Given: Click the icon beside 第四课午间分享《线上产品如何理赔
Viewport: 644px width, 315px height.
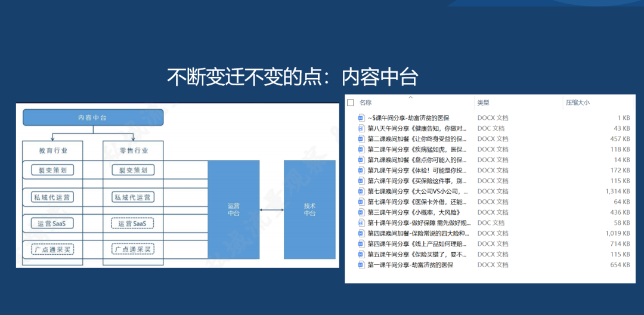Looking at the screenshot, I should 361,243.
